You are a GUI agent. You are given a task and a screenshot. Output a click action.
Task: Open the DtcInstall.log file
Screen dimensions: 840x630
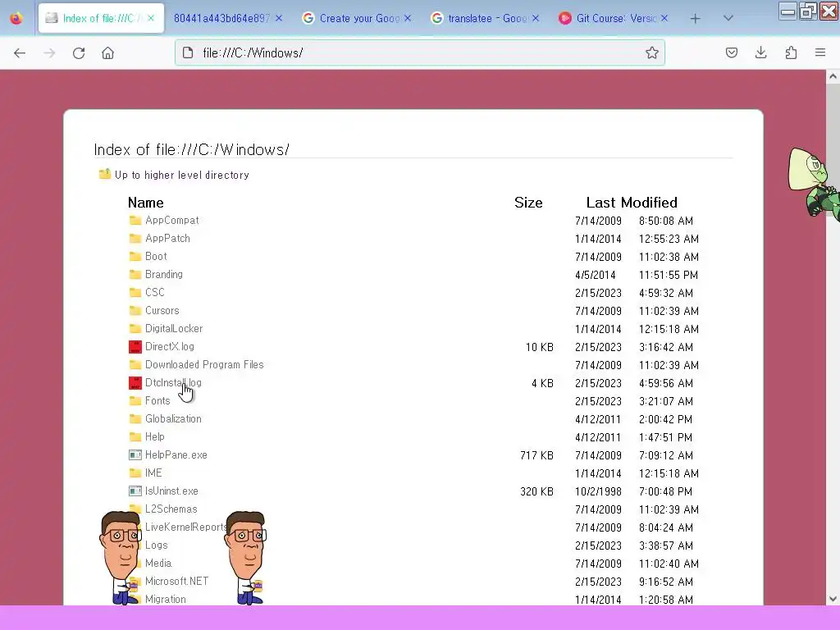click(x=173, y=383)
